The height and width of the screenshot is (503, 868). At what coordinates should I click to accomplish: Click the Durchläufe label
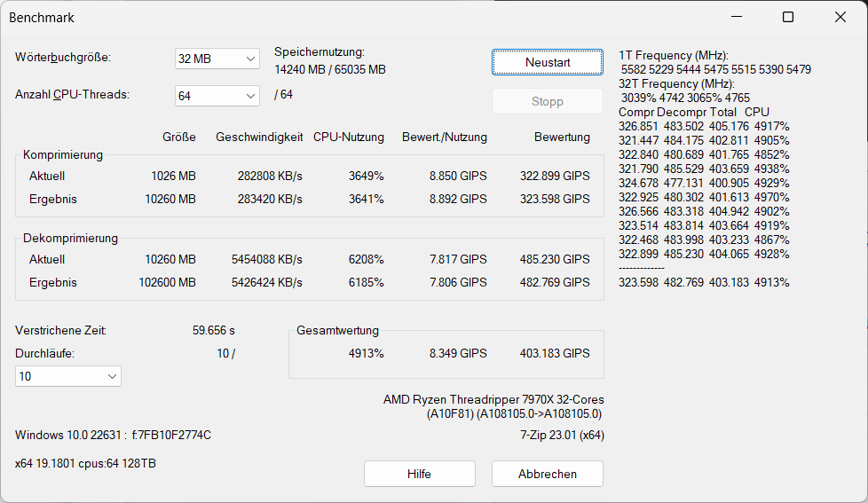45,353
